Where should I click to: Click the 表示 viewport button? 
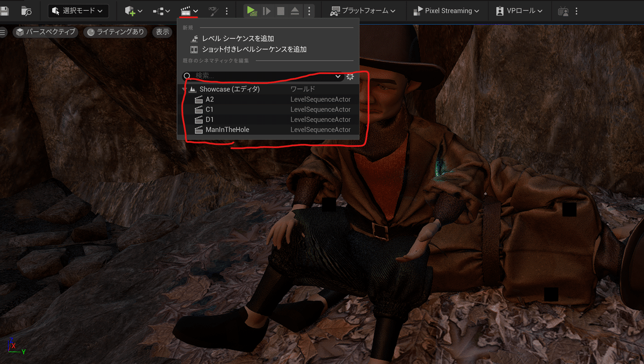162,32
